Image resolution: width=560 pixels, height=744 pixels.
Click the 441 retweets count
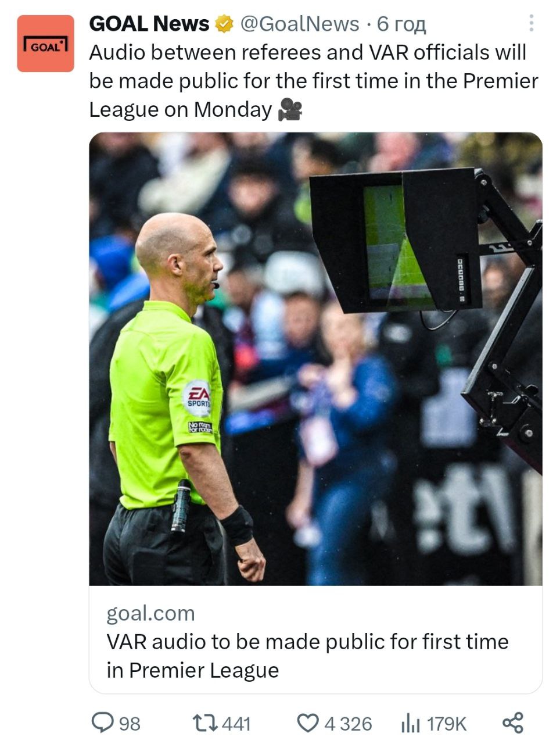click(x=236, y=724)
